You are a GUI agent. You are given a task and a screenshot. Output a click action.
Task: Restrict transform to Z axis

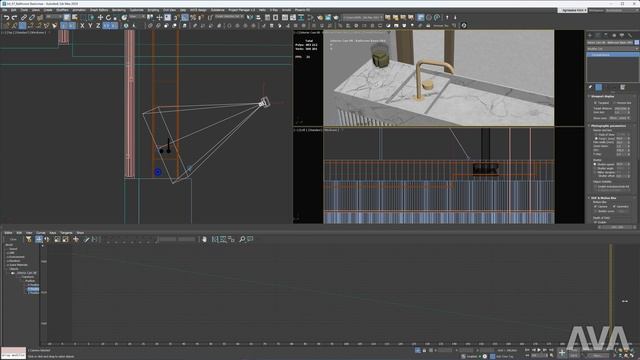[x=98, y=26]
